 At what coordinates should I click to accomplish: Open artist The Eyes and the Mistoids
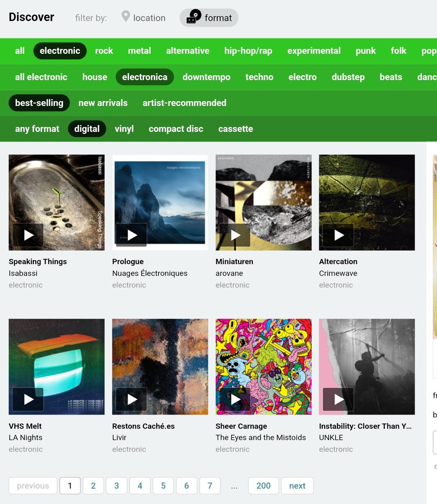point(261,438)
